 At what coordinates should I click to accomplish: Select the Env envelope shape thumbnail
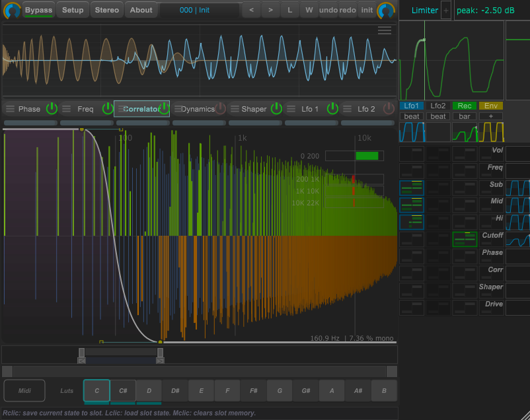pyautogui.click(x=491, y=132)
